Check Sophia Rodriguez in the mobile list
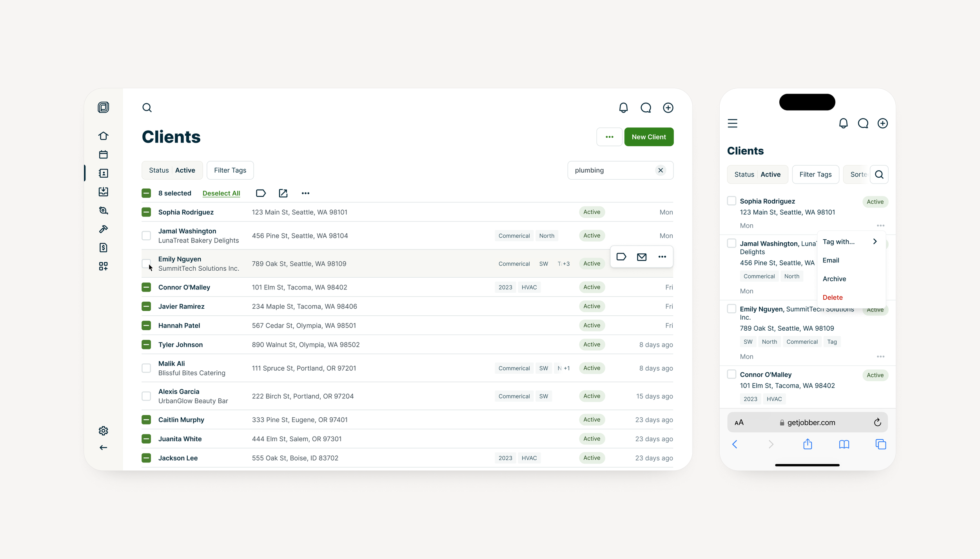The width and height of the screenshot is (980, 559). [731, 201]
